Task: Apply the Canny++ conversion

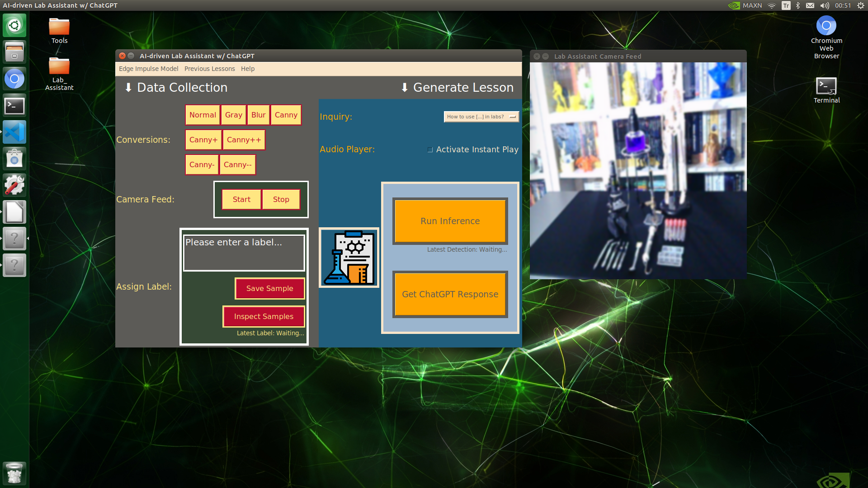Action: click(x=244, y=140)
